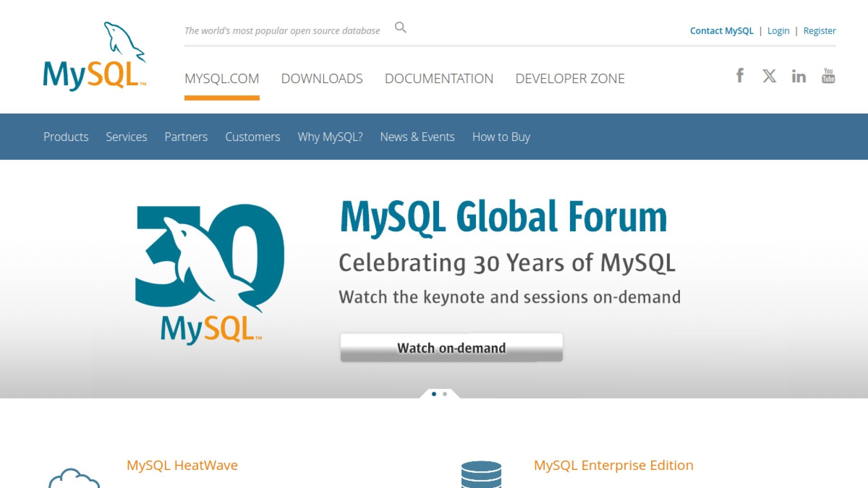Go to the DOCUMENTATION tab
This screenshot has height=488, width=868.
[439, 79]
